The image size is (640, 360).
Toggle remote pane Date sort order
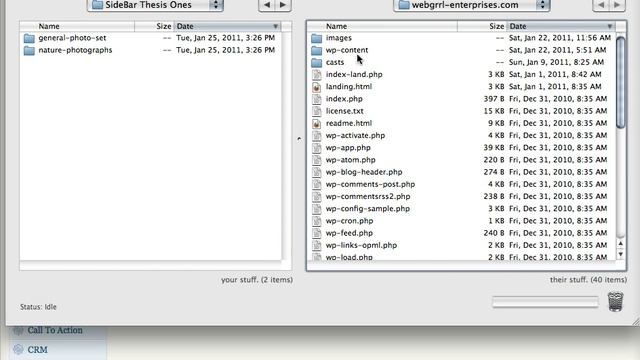[561, 26]
